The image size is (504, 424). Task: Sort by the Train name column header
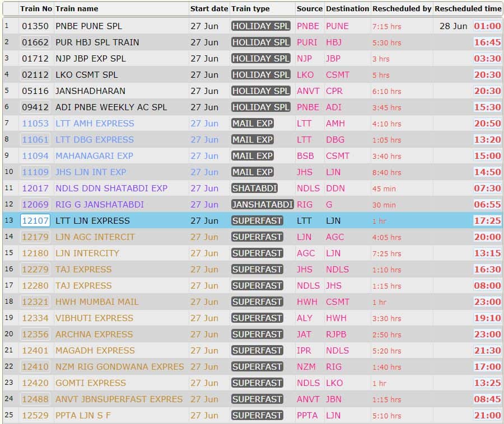76,8
